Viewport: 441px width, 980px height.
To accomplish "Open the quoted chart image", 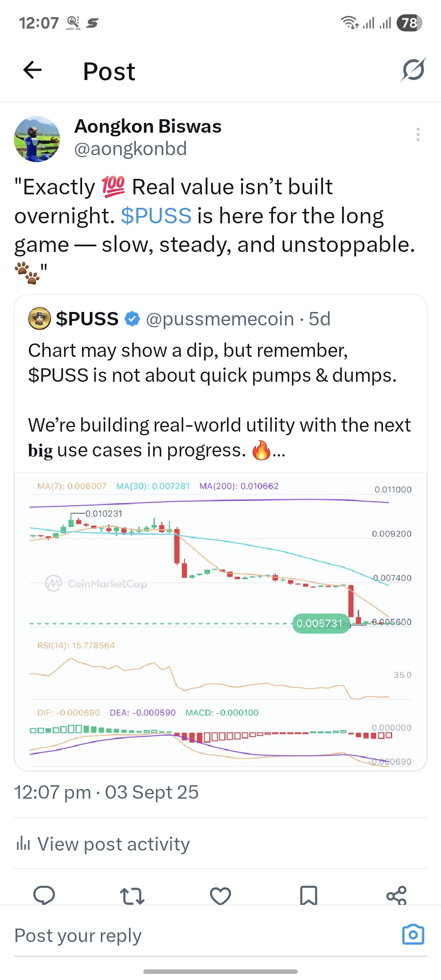I will point(220,621).
